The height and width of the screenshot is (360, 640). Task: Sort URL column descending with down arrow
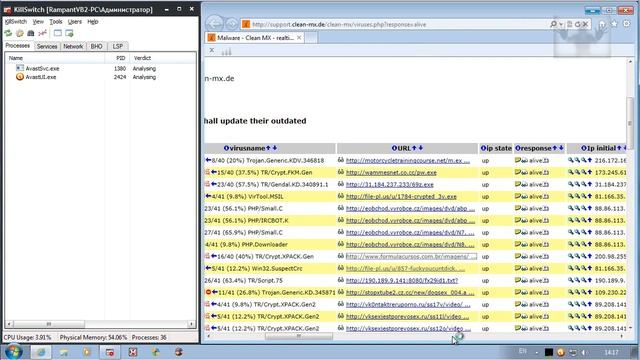pyautogui.click(x=420, y=148)
